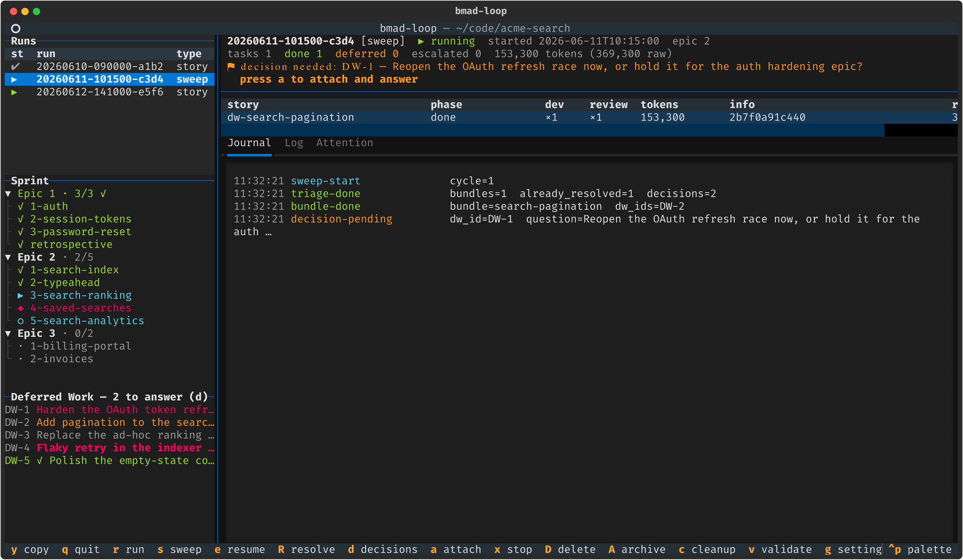
Task: Click the open circle icon beside 5-search-analytics
Action: pyautogui.click(x=21, y=321)
